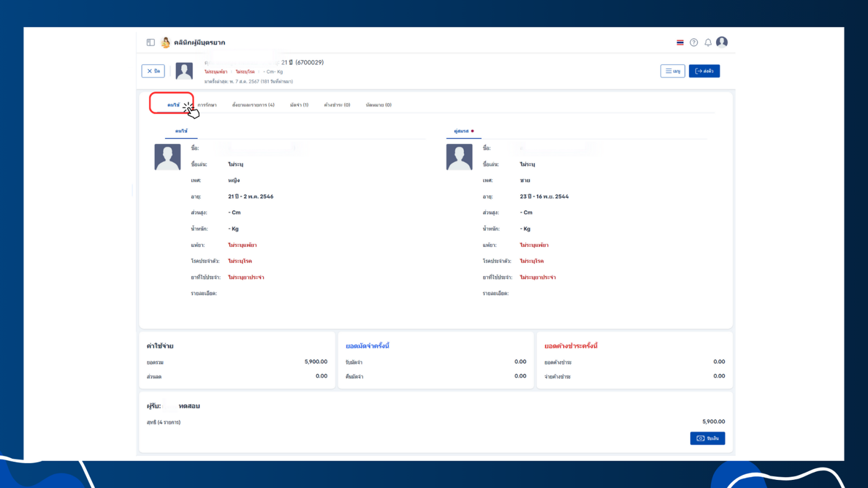Click ไม่ระบุแพ้ยา in the คู่สมรส section
This screenshot has width=868, height=488.
coord(534,245)
